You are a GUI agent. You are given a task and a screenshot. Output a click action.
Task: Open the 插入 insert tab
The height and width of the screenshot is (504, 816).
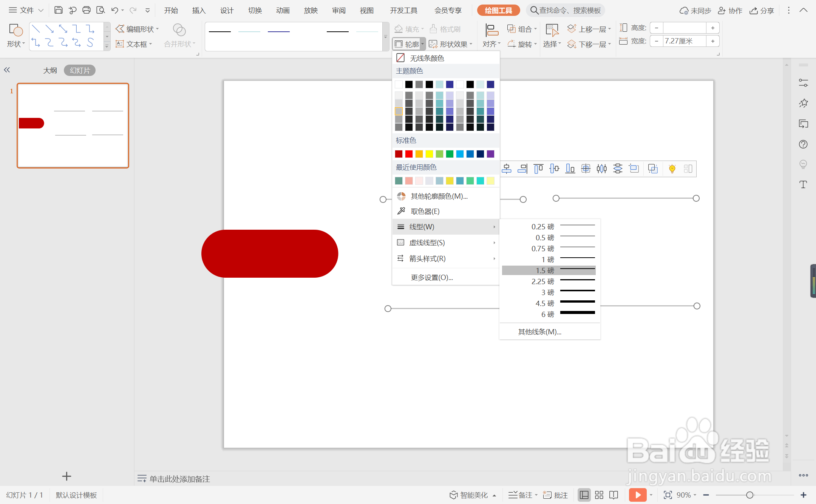pyautogui.click(x=199, y=10)
